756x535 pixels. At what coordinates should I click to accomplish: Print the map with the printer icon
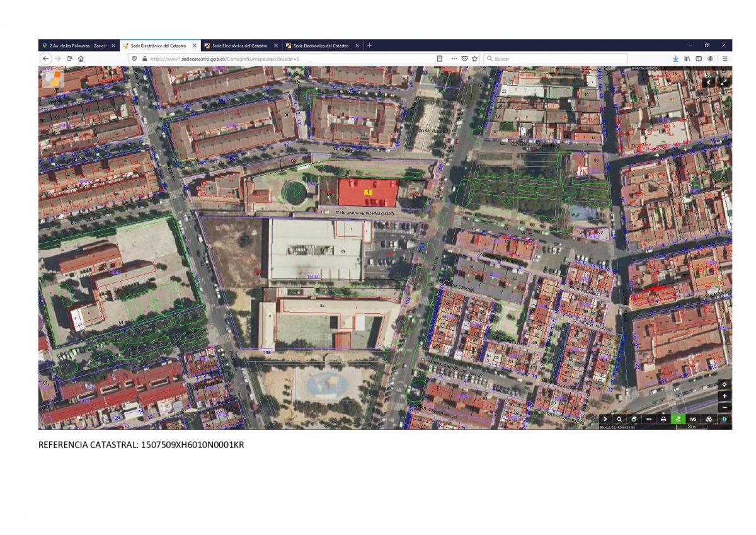tap(663, 419)
